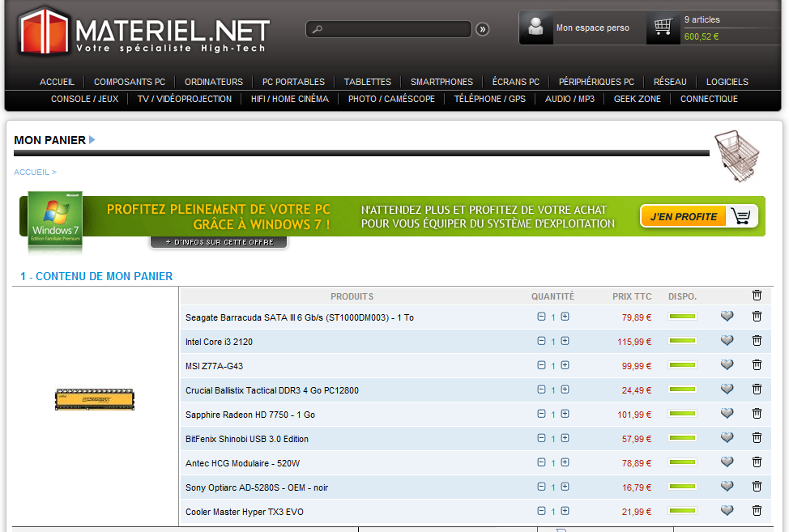Screen dimensions: 789x532
Task: Click the ACCUEIL breadcrumb link
Action: pyautogui.click(x=32, y=172)
